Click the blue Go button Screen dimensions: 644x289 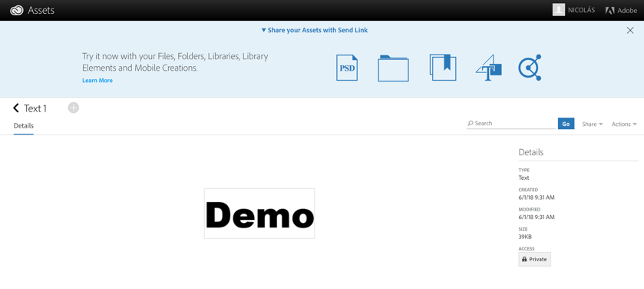[x=566, y=124]
